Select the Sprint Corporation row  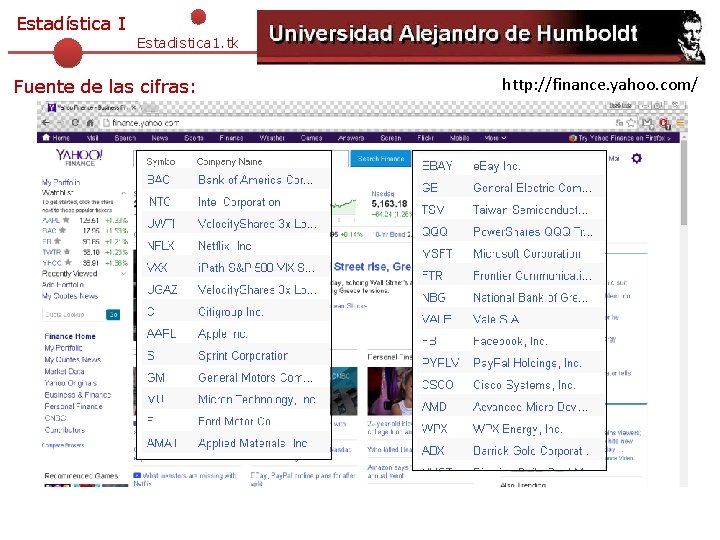point(234,355)
